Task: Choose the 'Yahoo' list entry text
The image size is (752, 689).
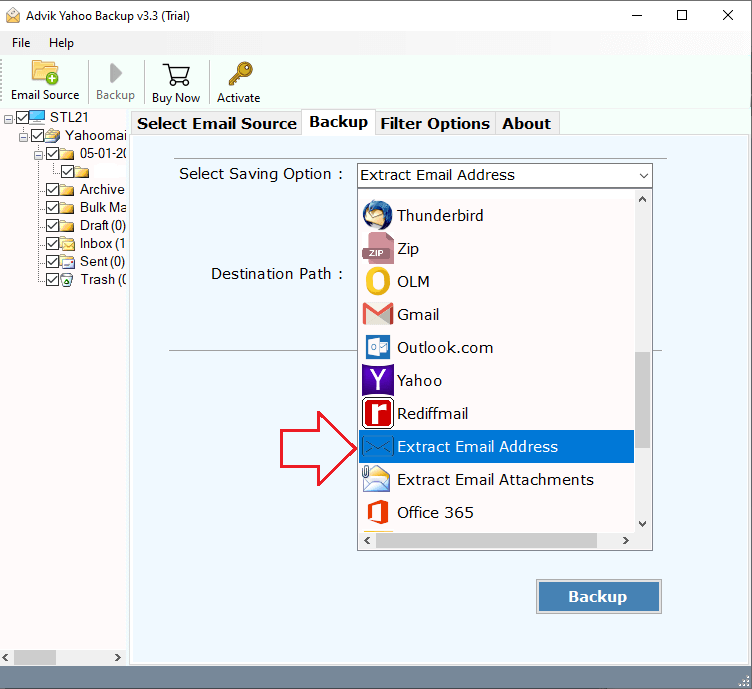Action: pyautogui.click(x=420, y=381)
